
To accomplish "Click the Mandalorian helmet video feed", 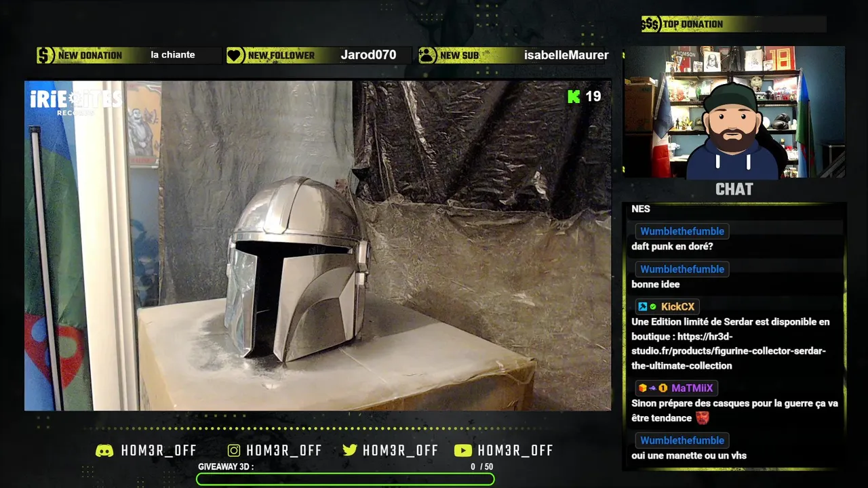I will [317, 245].
